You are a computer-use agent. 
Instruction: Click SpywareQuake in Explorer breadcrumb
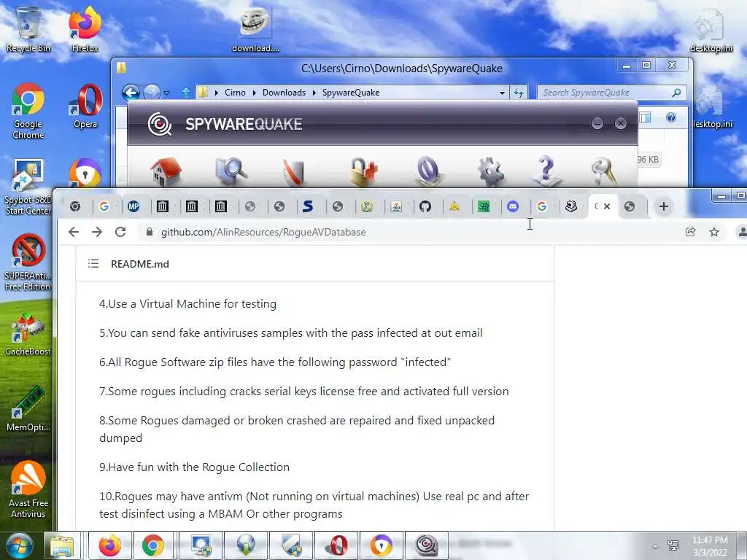pos(351,93)
